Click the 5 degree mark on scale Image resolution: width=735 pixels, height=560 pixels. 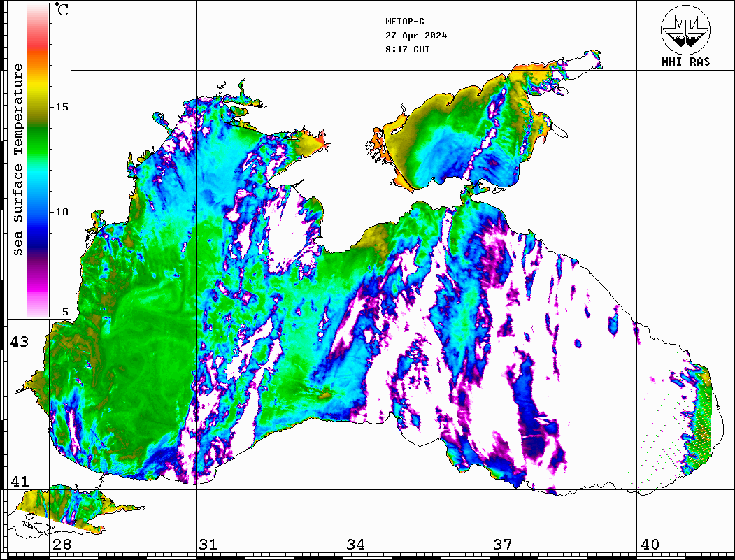(65, 313)
